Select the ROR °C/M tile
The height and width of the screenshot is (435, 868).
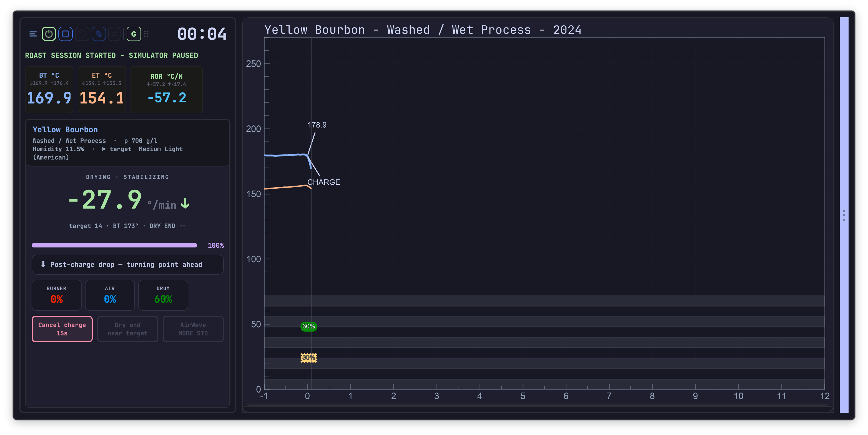[x=166, y=89]
